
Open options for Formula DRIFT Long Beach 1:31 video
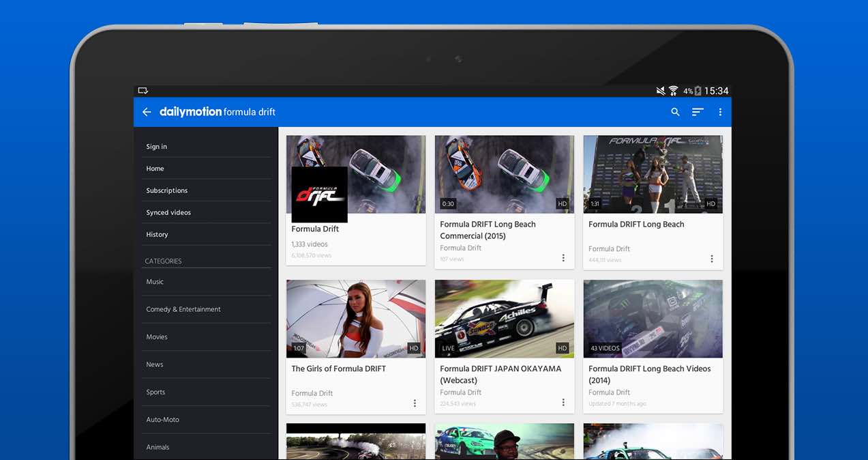coord(712,259)
